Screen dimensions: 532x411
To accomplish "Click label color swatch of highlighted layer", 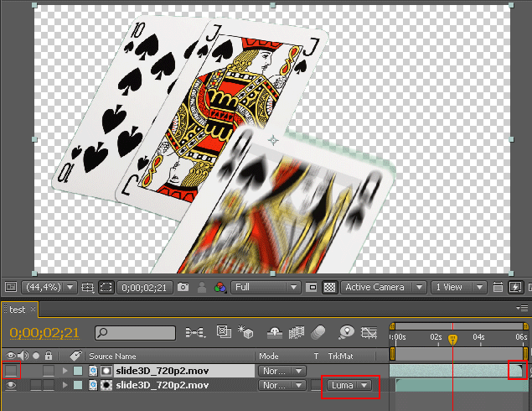I will point(78,371).
